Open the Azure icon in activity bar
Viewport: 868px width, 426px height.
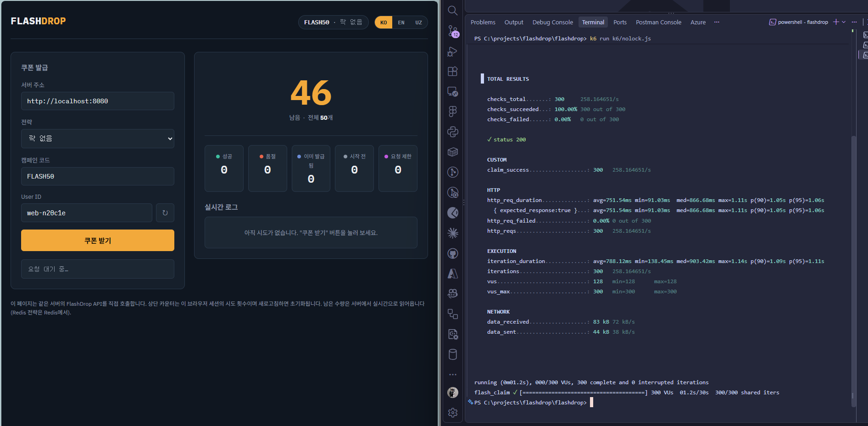(453, 274)
